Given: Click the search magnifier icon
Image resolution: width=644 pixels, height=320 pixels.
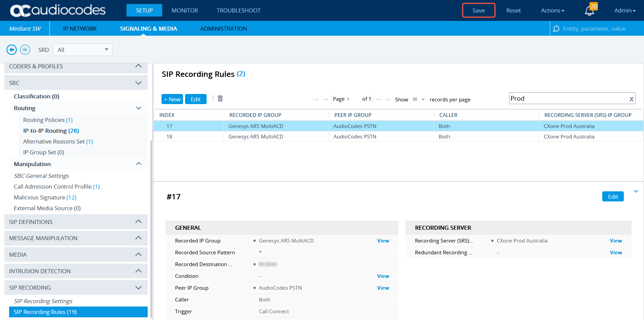Looking at the screenshot, I should [556, 29].
